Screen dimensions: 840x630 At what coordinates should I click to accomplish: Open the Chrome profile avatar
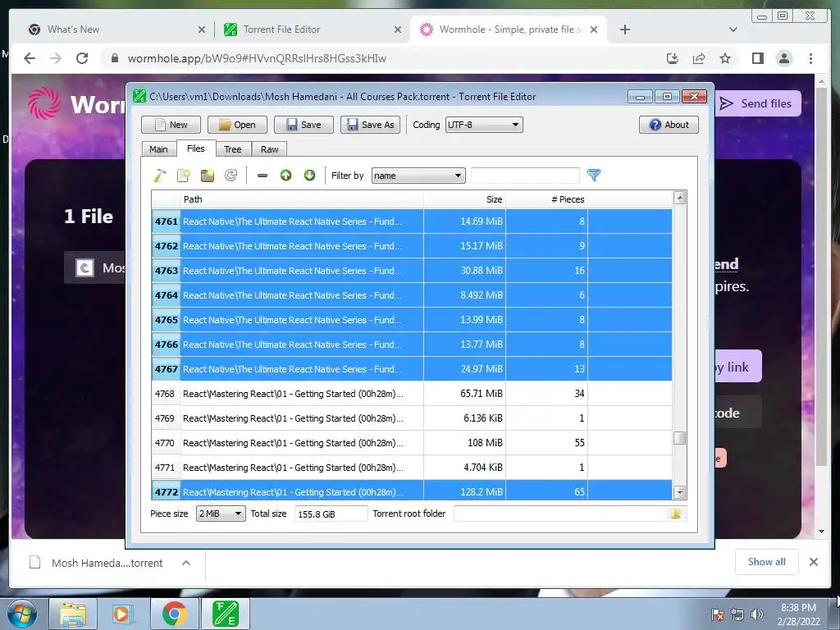click(783, 58)
